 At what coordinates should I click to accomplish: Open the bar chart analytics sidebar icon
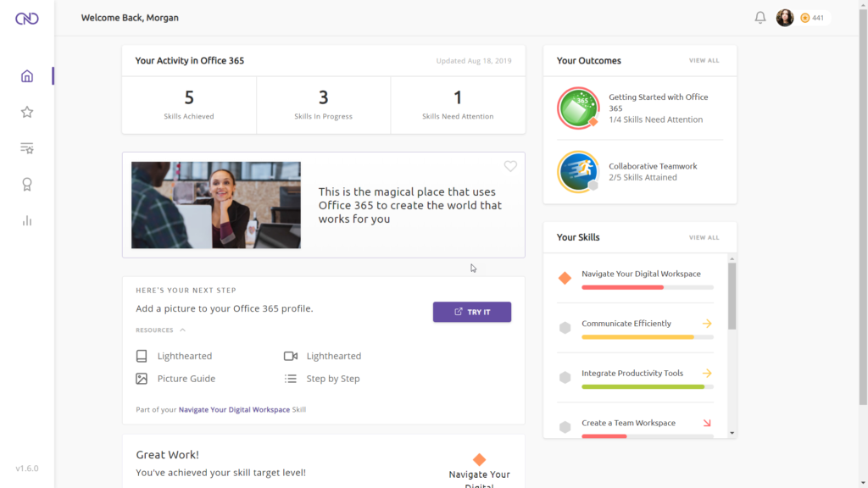pos(27,221)
